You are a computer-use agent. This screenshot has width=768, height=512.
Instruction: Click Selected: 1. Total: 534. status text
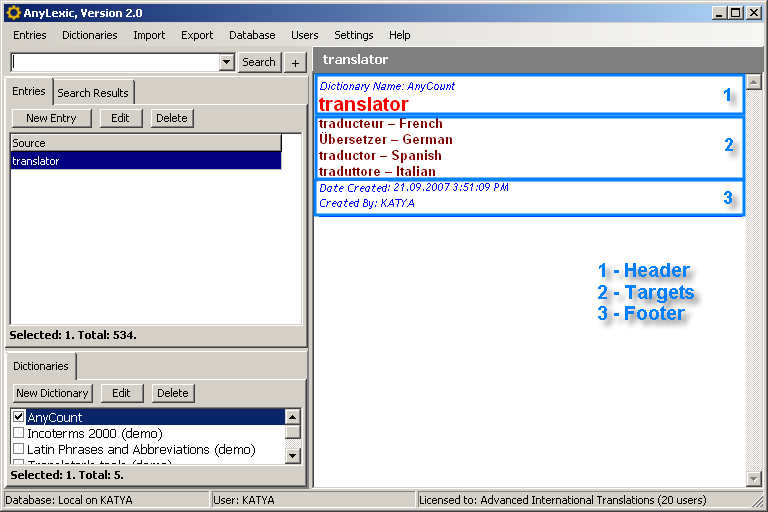73,335
